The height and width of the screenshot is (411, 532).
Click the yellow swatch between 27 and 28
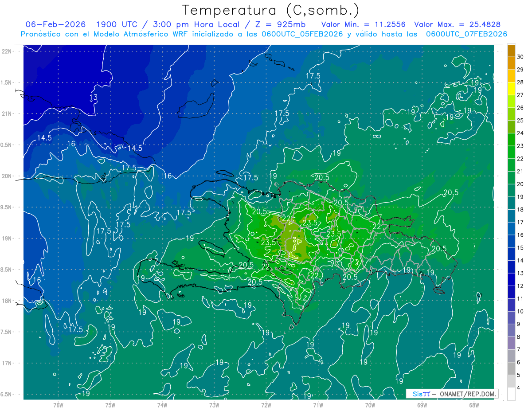(511, 89)
